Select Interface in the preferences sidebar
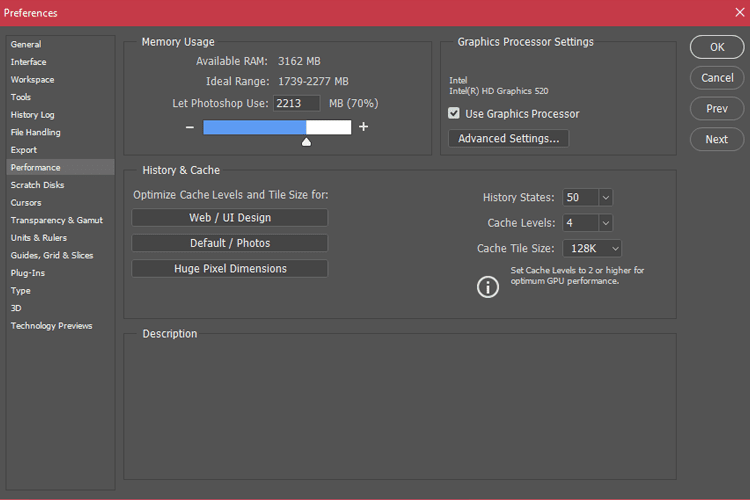The image size is (750, 500). (x=60, y=62)
